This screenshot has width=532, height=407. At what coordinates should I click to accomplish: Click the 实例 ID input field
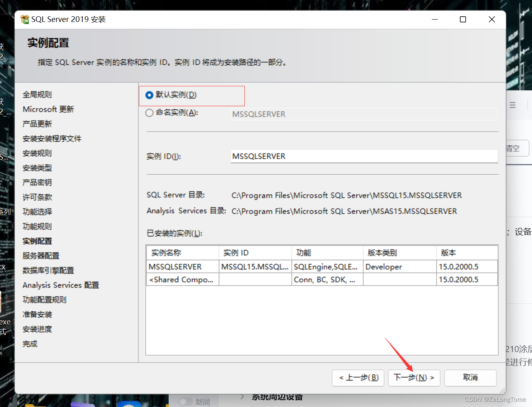pos(364,156)
